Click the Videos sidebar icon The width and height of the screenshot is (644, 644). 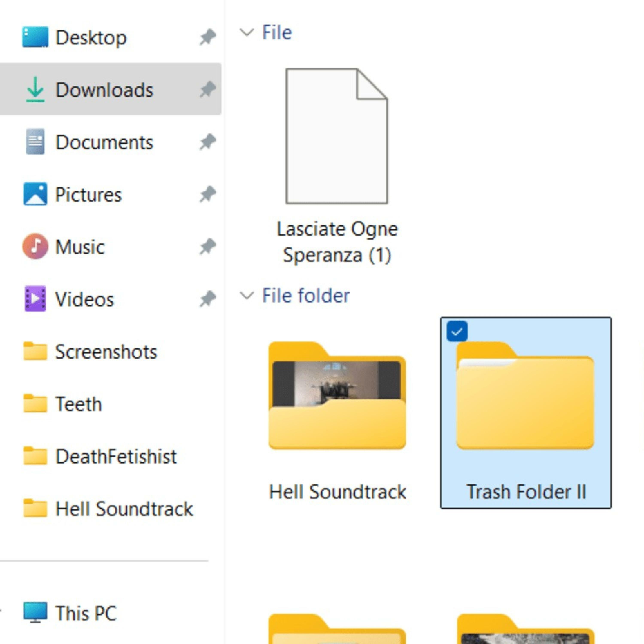pos(35,299)
